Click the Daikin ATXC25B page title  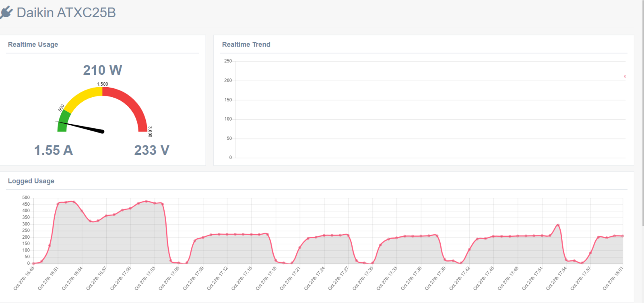click(66, 12)
